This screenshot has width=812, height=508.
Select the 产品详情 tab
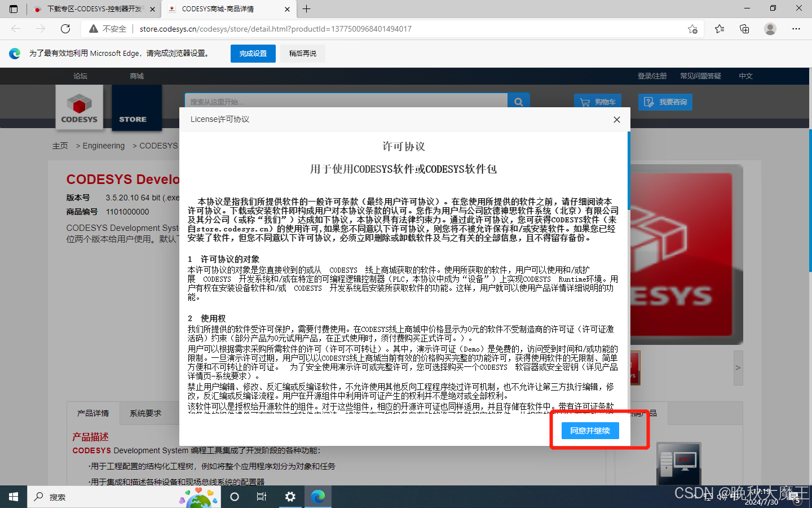[93, 414]
